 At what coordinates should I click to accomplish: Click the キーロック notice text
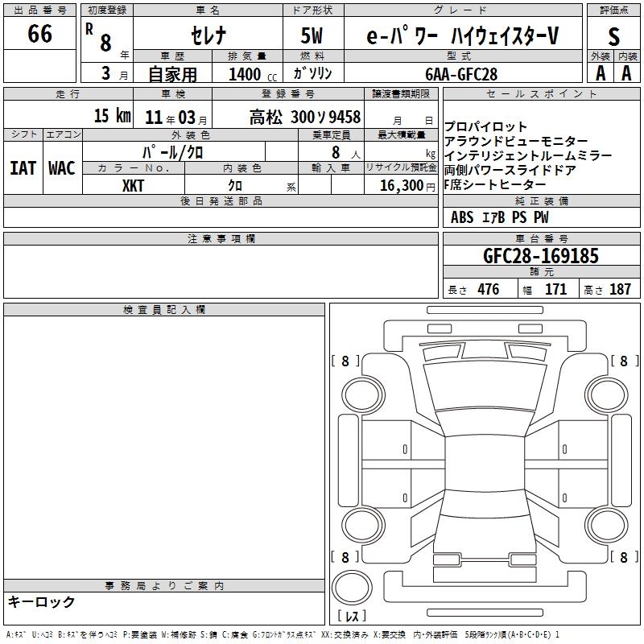pos(42,602)
